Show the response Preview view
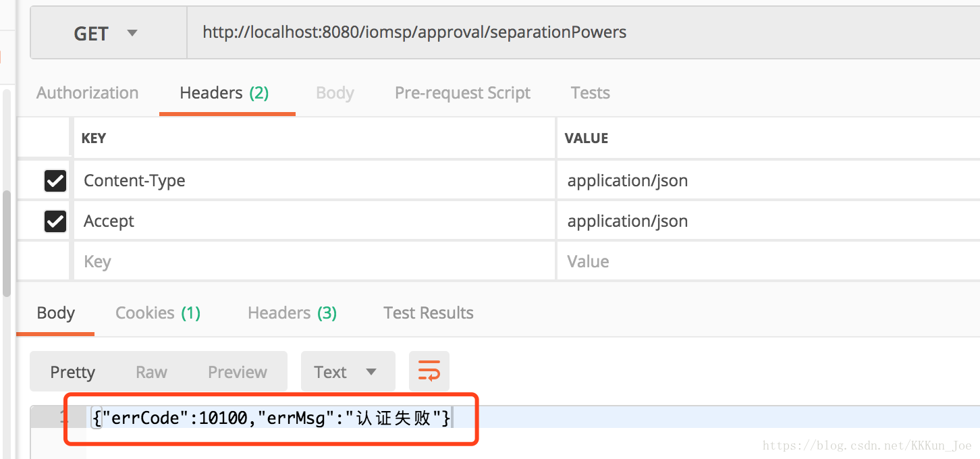 [237, 372]
